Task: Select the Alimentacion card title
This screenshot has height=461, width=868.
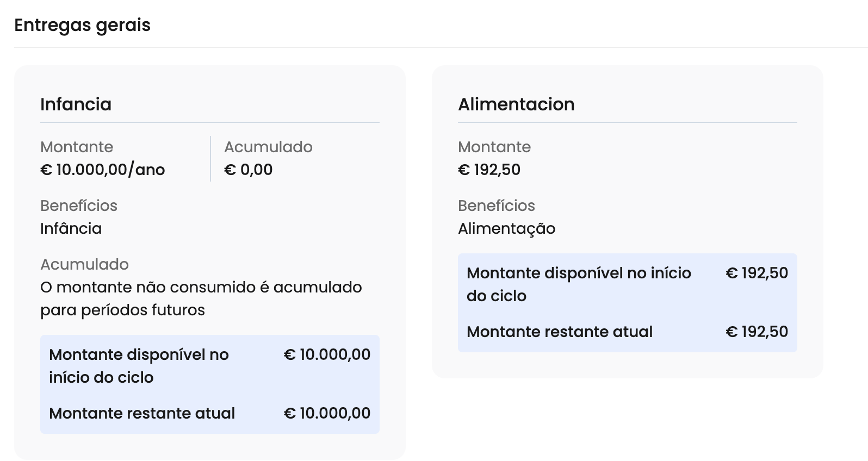Action: [x=516, y=104]
